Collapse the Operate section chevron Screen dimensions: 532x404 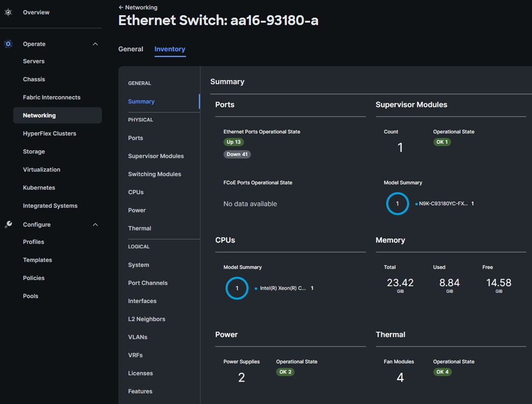[95, 44]
